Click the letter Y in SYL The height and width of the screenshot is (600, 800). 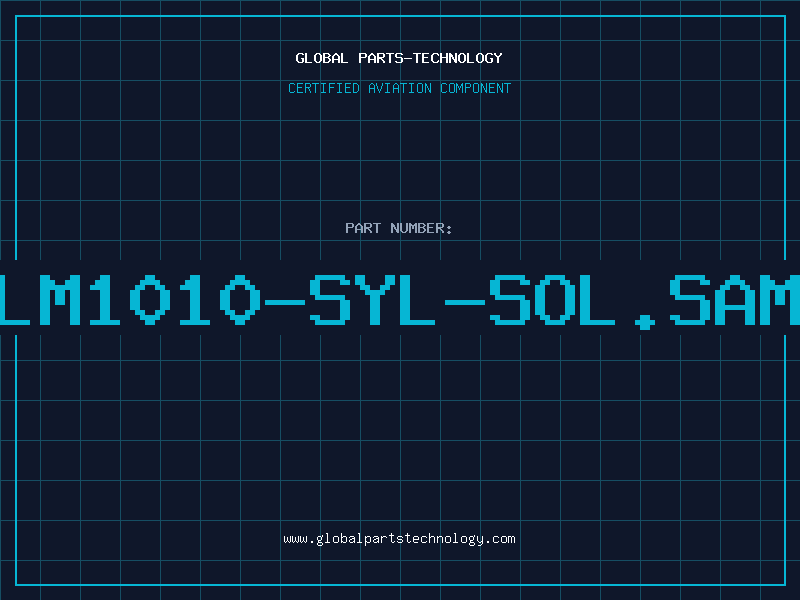tap(372, 300)
